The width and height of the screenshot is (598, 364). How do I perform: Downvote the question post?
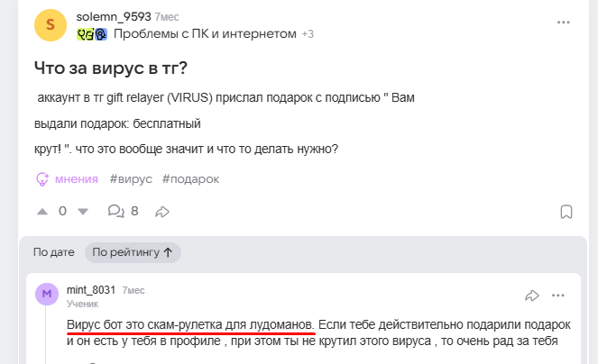(x=83, y=211)
